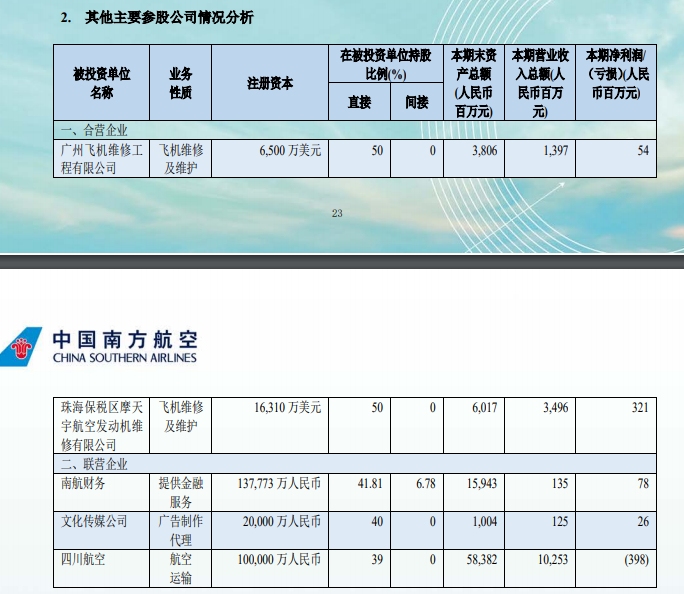Viewport: 684px width, 594px height.
Task: Click the China Southern Airlines kapok logo
Action: tap(21, 347)
